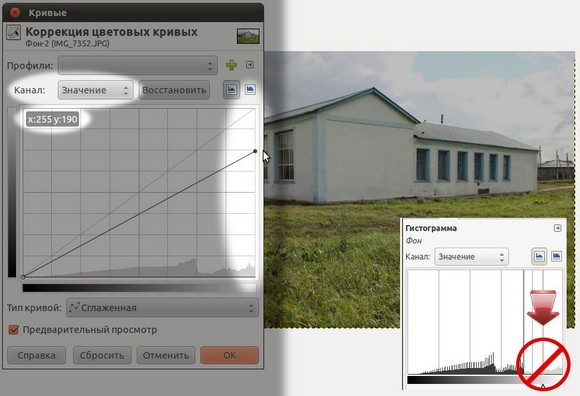The image size is (580, 396).
Task: Open the Профили dropdown
Action: [138, 65]
